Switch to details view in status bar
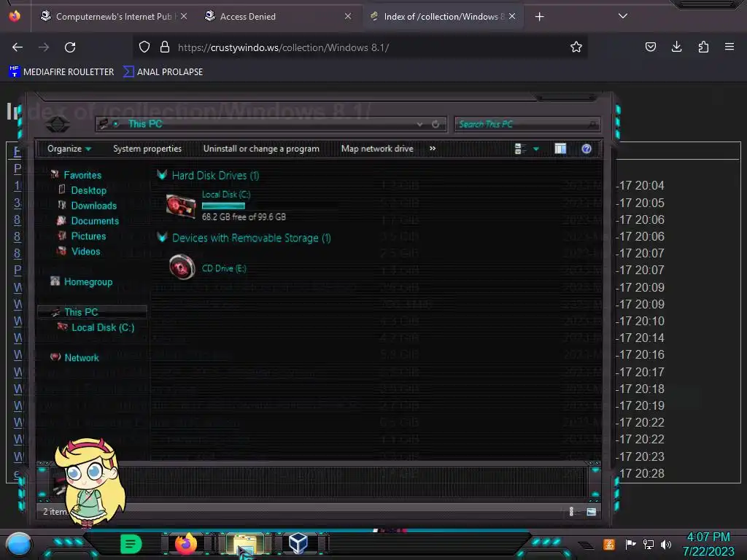 [x=571, y=512]
